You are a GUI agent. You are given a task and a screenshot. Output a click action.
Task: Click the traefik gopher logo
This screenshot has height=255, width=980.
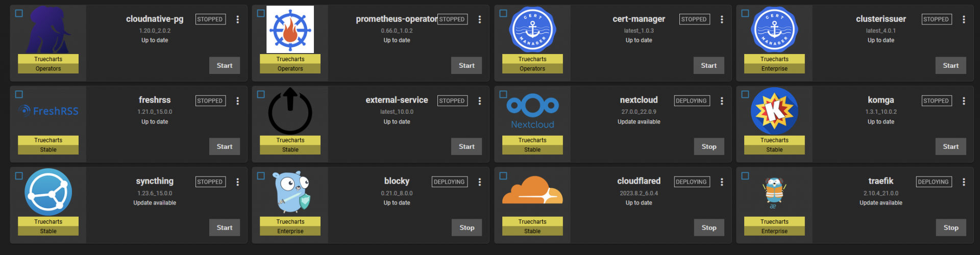coord(774,193)
